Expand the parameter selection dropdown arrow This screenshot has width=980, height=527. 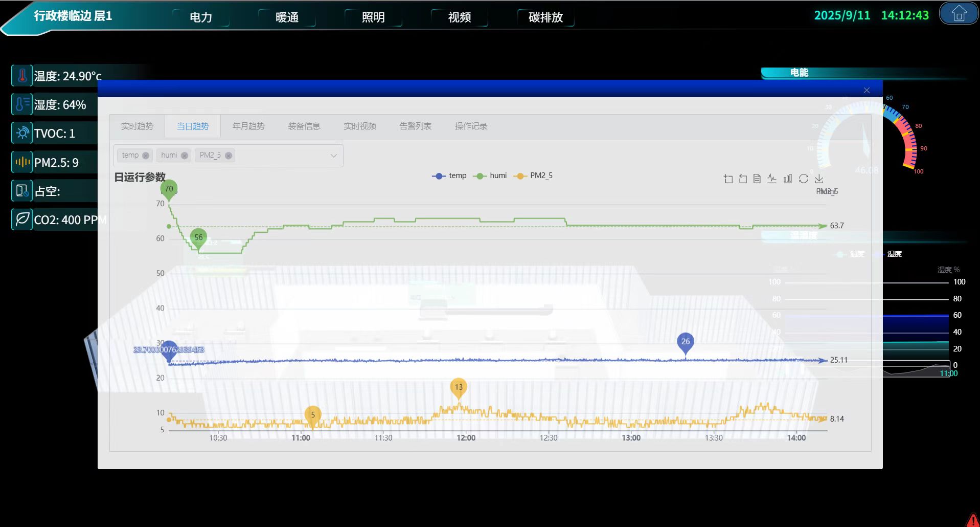333,155
